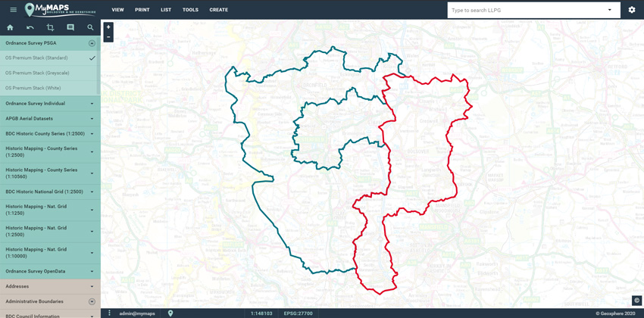Open the LIST menu
The image size is (644, 318).
coord(166,10)
